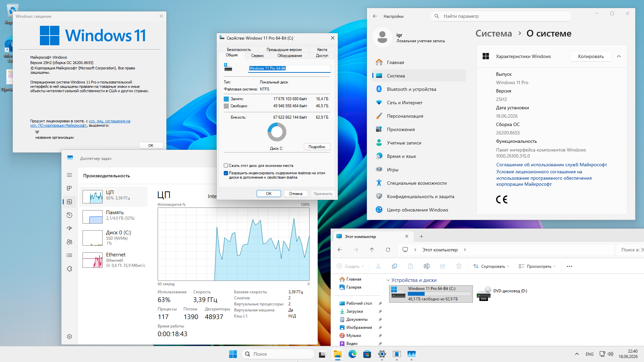The image size is (644, 362).
Task: Select Performance icon in Task Manager sidebar
Action: click(69, 202)
